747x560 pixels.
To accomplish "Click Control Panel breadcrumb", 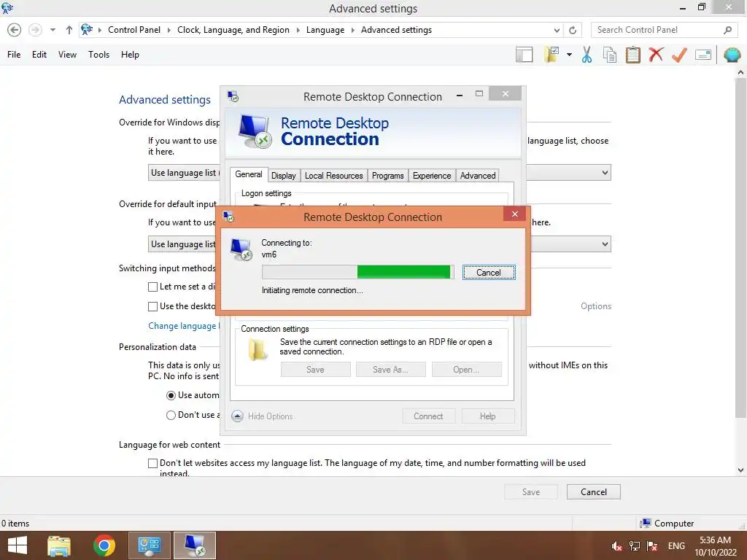I will click(x=134, y=30).
